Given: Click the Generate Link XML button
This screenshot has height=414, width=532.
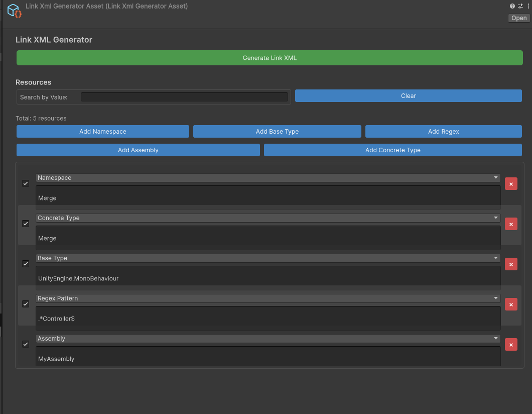Looking at the screenshot, I should (x=270, y=58).
